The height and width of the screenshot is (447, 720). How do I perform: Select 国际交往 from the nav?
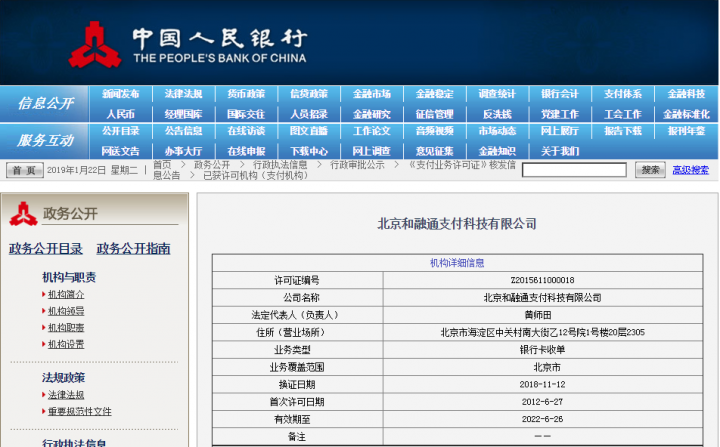coord(246,114)
